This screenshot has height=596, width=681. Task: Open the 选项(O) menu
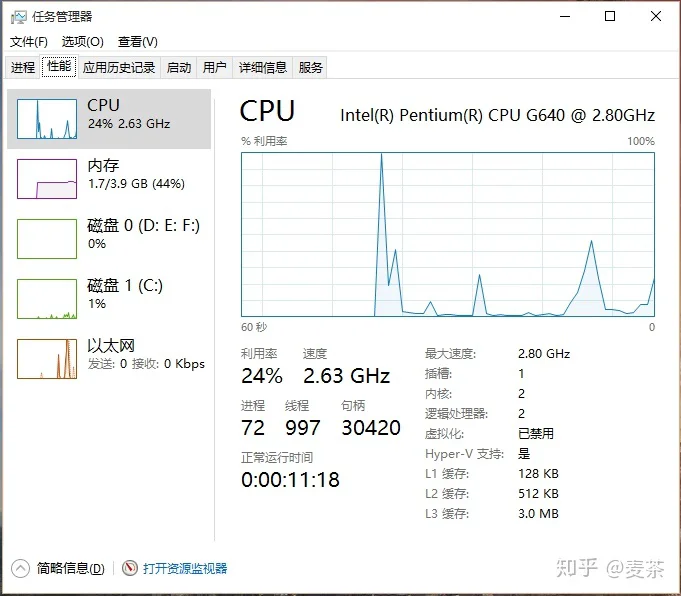(x=83, y=42)
